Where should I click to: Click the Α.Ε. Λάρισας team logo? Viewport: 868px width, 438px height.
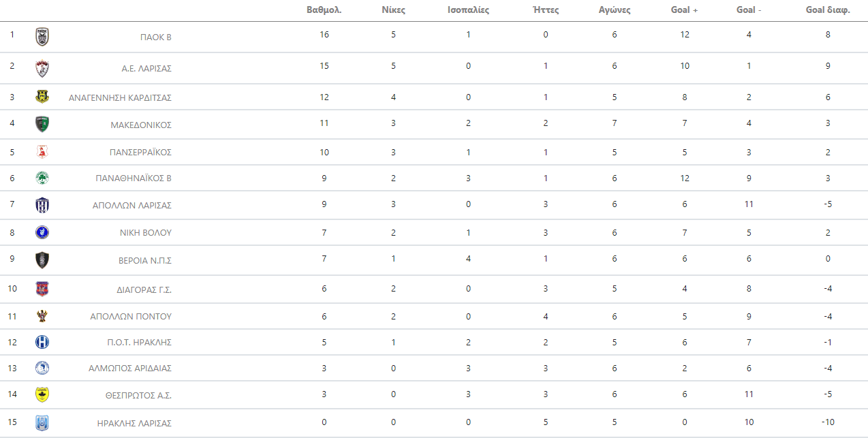click(x=42, y=68)
